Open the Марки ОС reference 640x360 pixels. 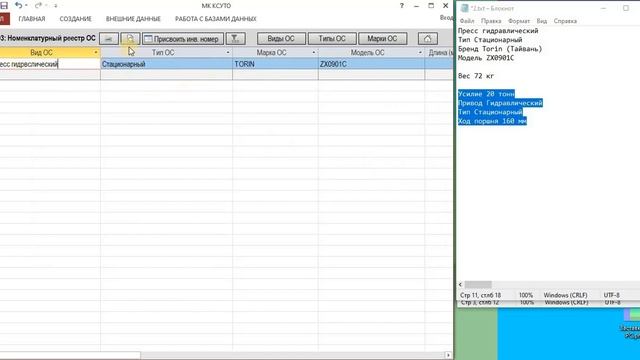pos(382,39)
